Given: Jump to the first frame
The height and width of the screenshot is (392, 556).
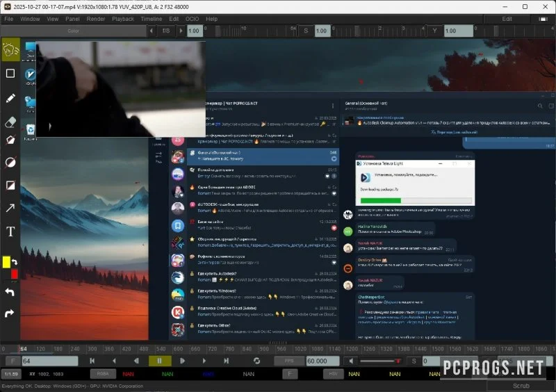Looking at the screenshot, I should [92, 361].
